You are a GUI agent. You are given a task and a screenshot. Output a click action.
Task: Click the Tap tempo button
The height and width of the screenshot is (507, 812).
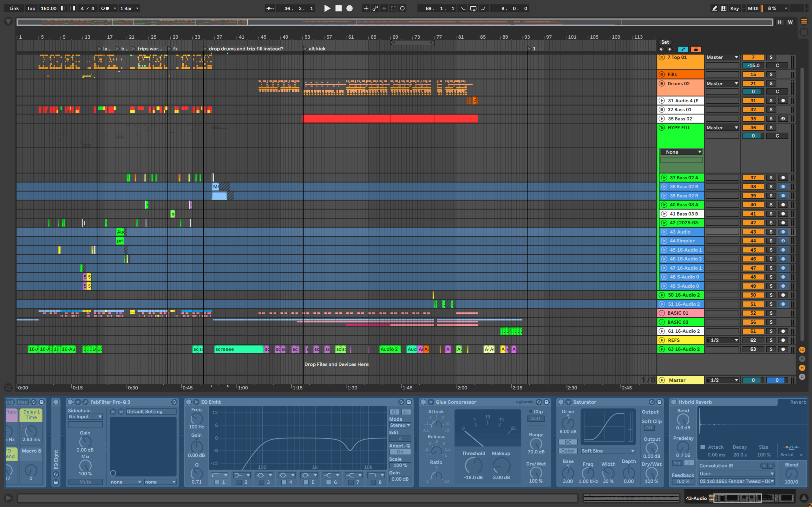click(x=31, y=8)
